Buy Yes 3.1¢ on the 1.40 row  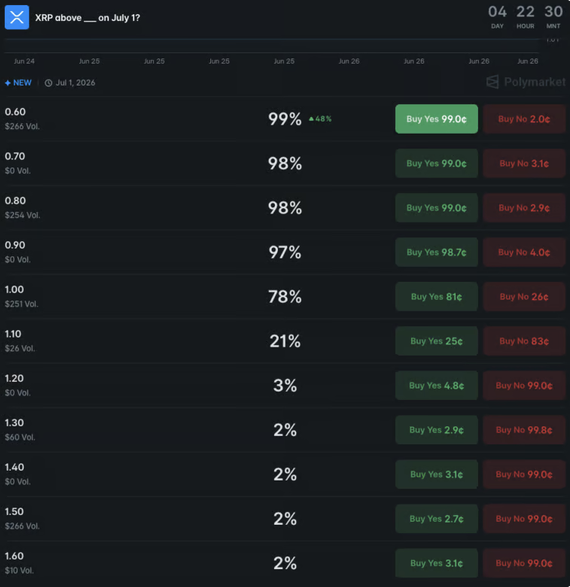pyautogui.click(x=436, y=474)
